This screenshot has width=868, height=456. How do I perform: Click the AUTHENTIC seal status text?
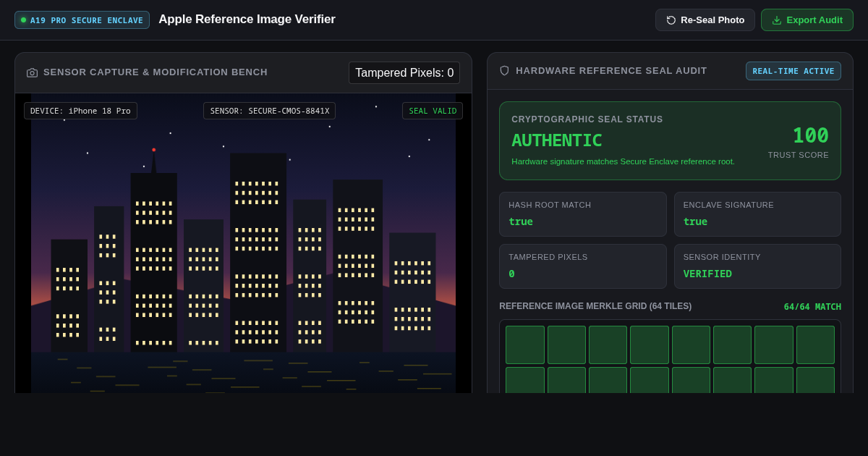click(556, 140)
